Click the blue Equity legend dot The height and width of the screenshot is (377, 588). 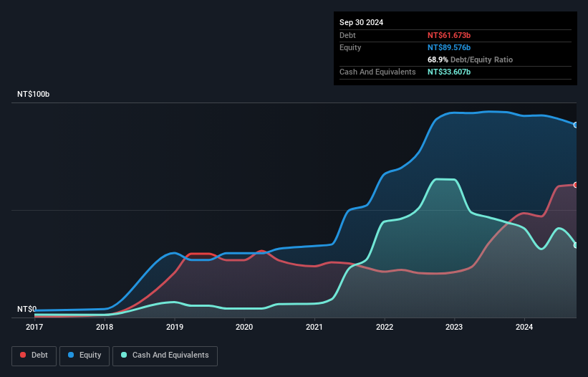tap(71, 355)
